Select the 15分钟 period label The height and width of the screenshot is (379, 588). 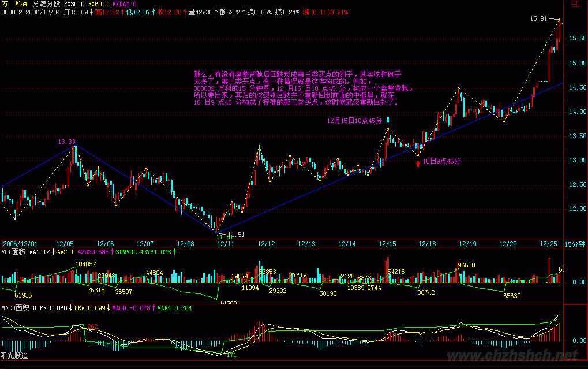tap(575, 244)
